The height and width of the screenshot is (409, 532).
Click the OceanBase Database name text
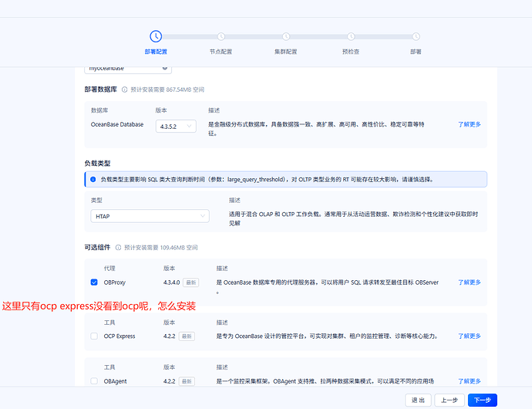tap(117, 124)
